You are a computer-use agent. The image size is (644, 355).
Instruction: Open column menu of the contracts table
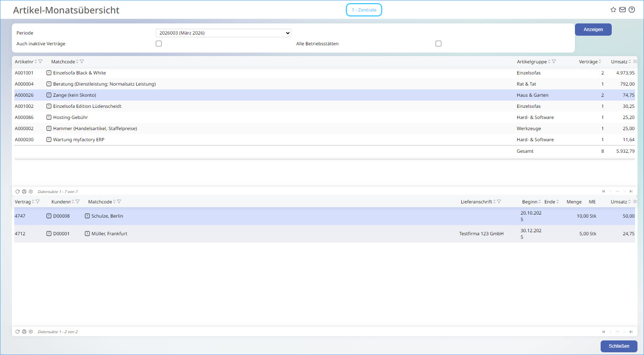pos(635,202)
